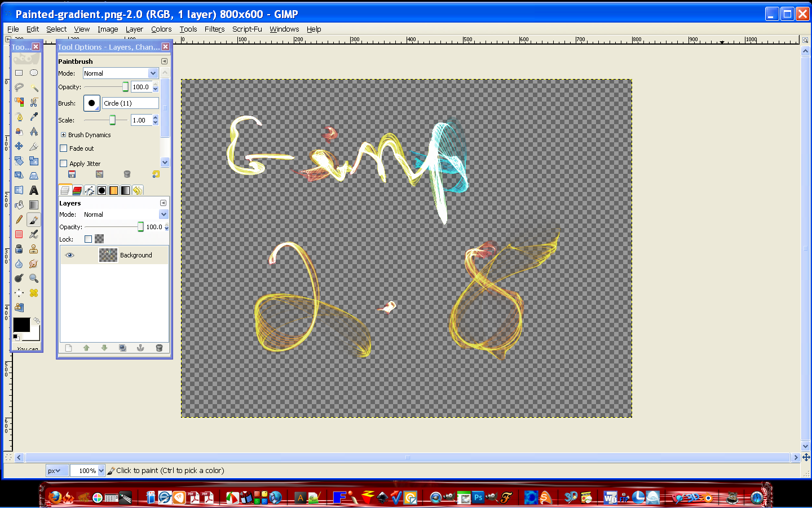Image resolution: width=812 pixels, height=508 pixels.
Task: Activate the Airbrush tool
Action: click(x=34, y=234)
